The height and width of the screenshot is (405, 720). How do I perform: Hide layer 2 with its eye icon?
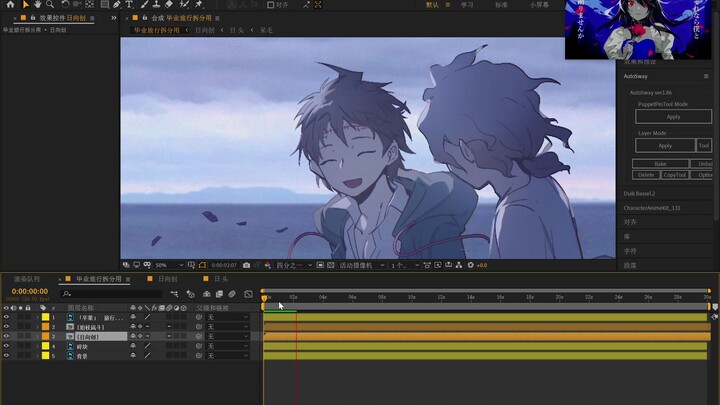pos(6,327)
